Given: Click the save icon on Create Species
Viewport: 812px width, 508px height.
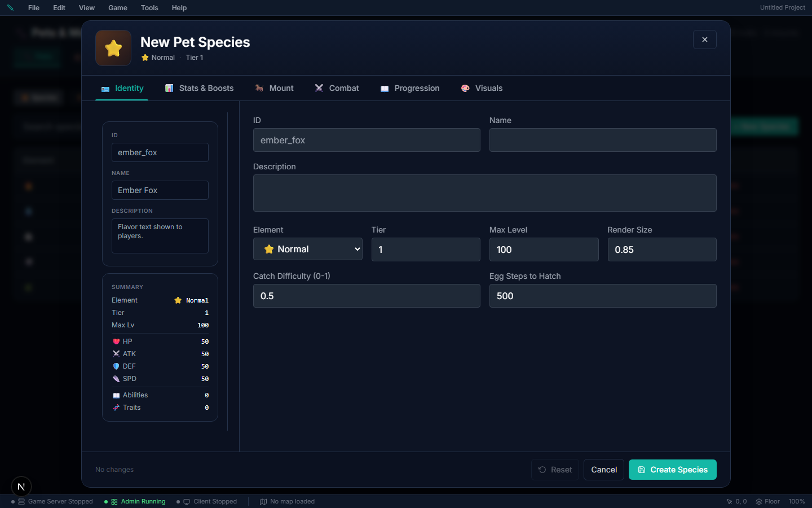Looking at the screenshot, I should pyautogui.click(x=642, y=470).
